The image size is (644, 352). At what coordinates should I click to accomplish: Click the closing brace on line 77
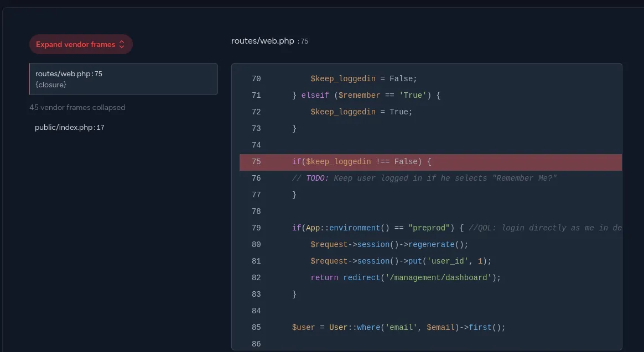(x=294, y=195)
